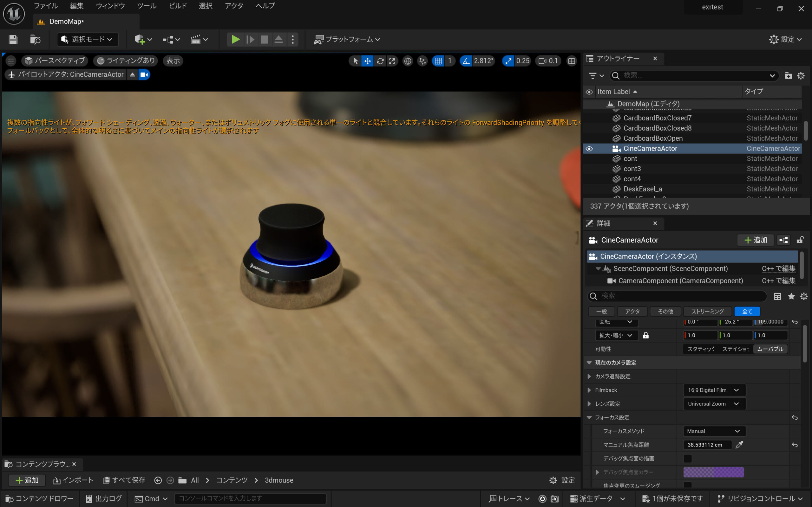
Task: Toggle grid snapping icon in viewport
Action: point(438,61)
